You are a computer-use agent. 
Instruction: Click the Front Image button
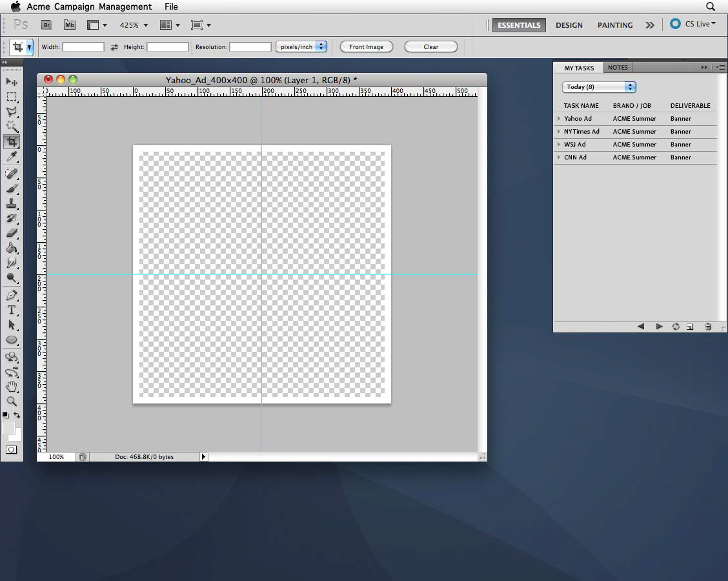(367, 47)
